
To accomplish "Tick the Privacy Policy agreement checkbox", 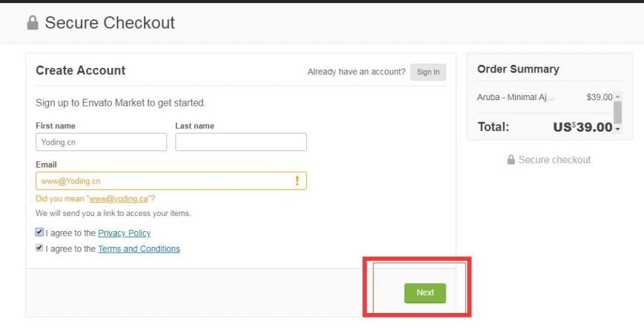I will point(40,232).
